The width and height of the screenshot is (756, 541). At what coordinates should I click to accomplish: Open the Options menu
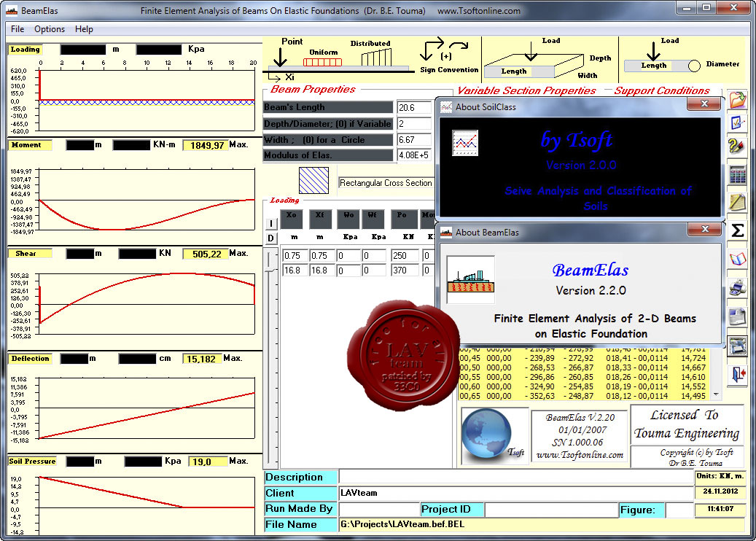[x=49, y=29]
